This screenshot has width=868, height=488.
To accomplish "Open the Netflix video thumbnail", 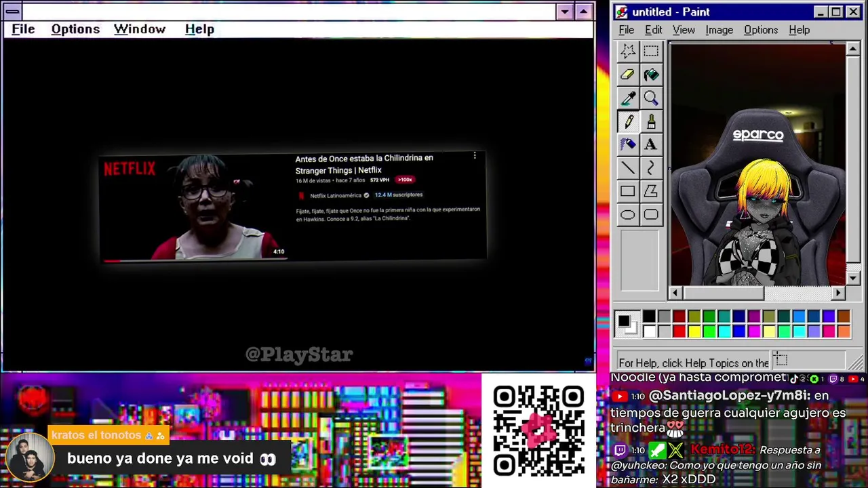I will coord(195,207).
